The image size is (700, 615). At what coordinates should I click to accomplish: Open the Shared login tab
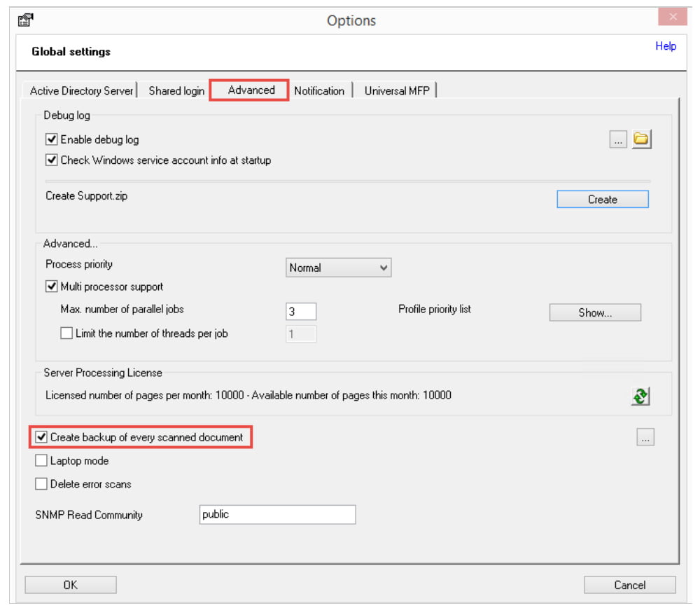point(176,90)
